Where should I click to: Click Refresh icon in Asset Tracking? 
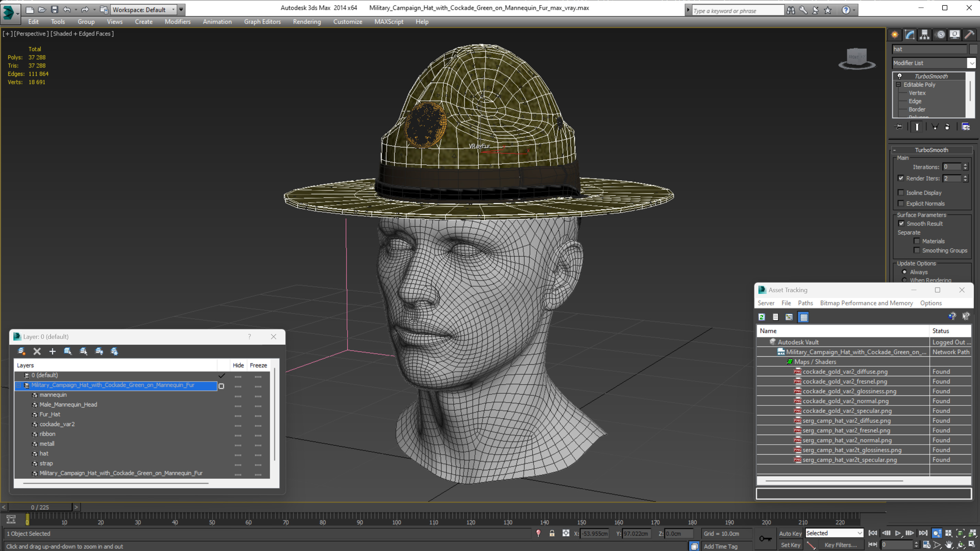[762, 317]
